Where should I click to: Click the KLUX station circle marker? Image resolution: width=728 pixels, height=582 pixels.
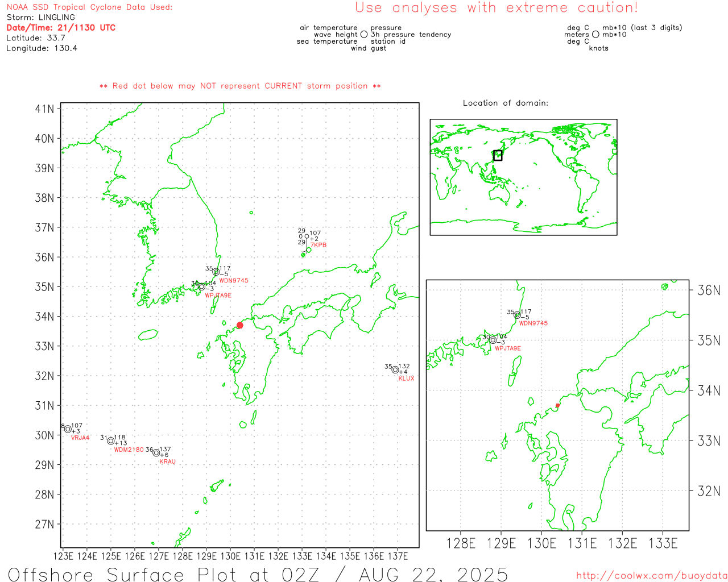[x=395, y=370]
